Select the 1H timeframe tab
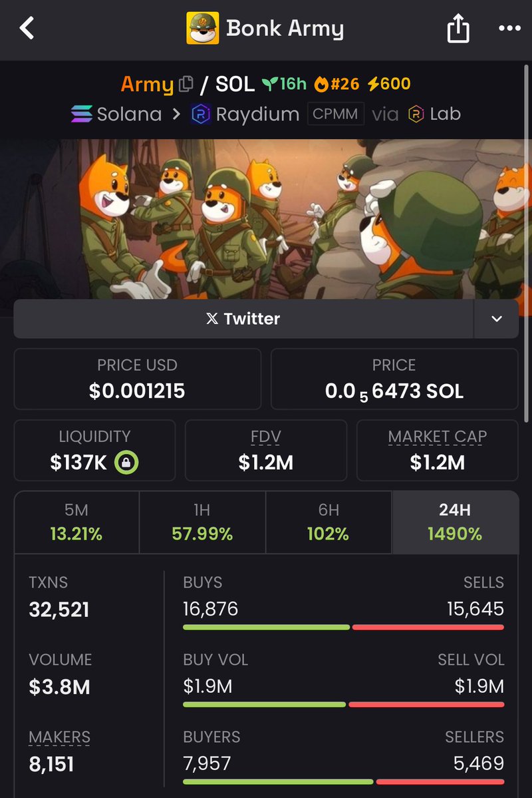This screenshot has height=798, width=532. pyautogui.click(x=202, y=522)
